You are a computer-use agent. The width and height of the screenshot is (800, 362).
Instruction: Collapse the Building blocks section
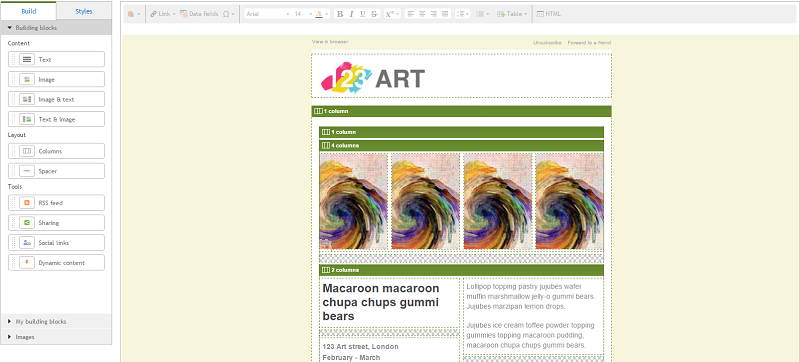(56, 28)
